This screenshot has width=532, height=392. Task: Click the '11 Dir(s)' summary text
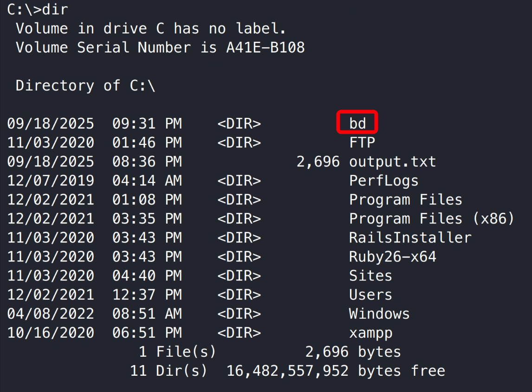[169, 371]
